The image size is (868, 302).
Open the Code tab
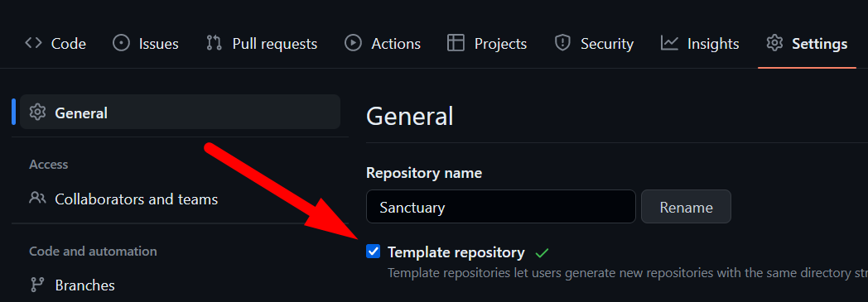[x=55, y=44]
